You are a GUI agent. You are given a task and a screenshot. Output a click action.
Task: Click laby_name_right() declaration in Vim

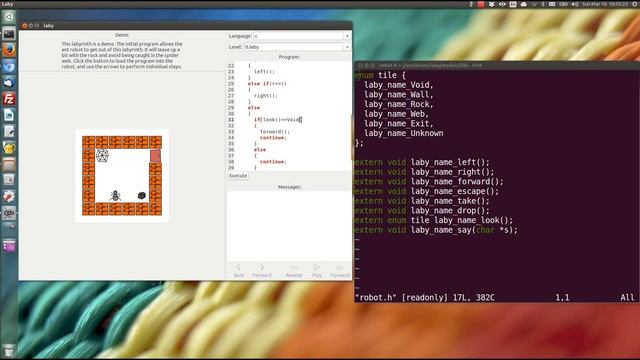(424, 172)
